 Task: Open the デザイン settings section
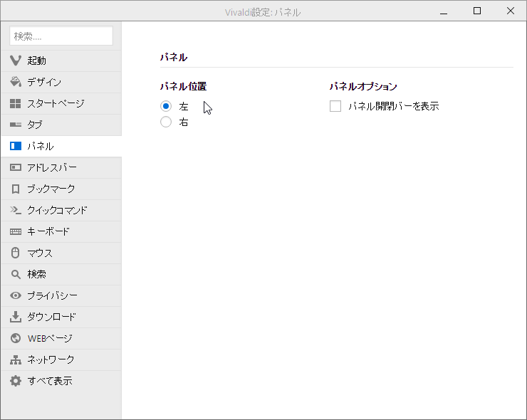coord(61,83)
